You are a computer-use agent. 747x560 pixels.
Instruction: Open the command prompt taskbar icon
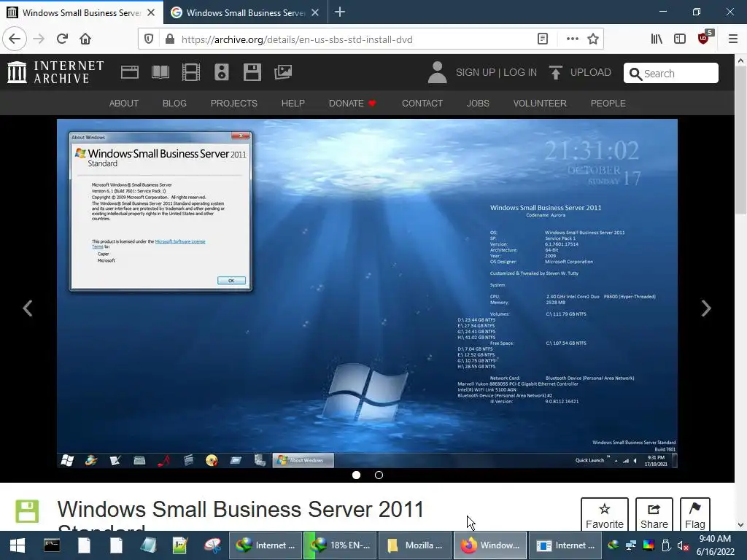coord(52,545)
